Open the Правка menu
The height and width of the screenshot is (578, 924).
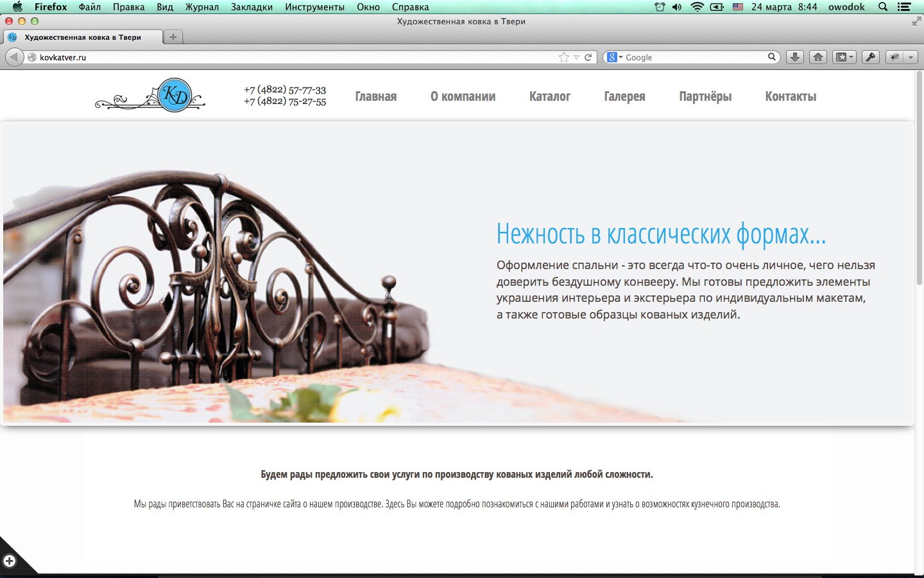[x=129, y=7]
